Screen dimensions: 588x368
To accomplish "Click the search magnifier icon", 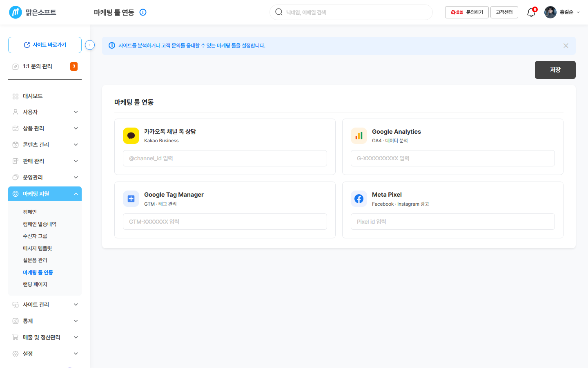I will [279, 12].
